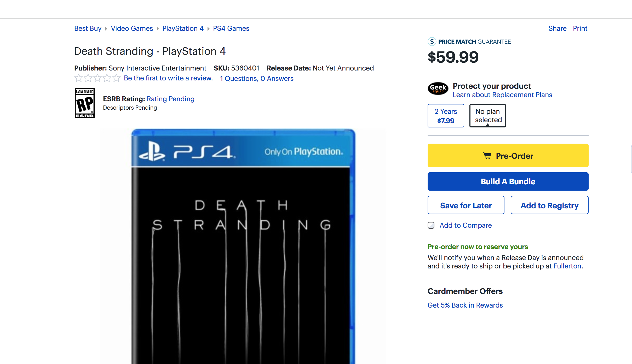Click the Pre-Order button

tap(508, 156)
